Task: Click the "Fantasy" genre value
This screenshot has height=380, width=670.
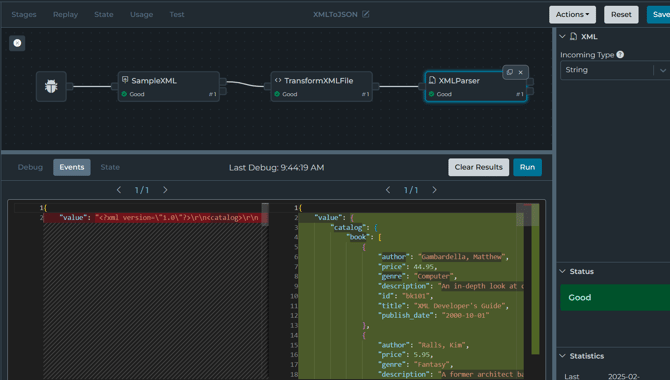Action: click(x=432, y=365)
